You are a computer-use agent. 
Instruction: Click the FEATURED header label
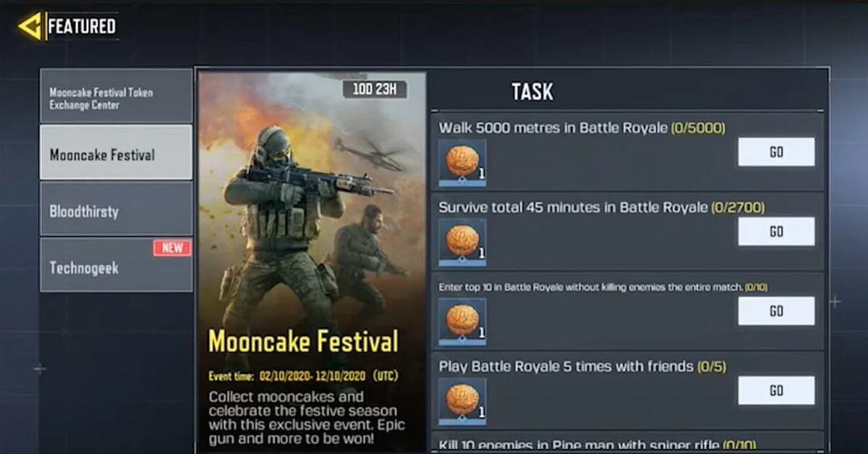click(x=82, y=27)
